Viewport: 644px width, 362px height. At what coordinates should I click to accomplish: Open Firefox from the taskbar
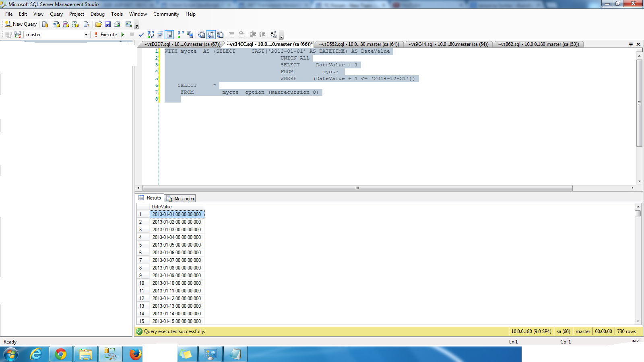[x=135, y=354]
